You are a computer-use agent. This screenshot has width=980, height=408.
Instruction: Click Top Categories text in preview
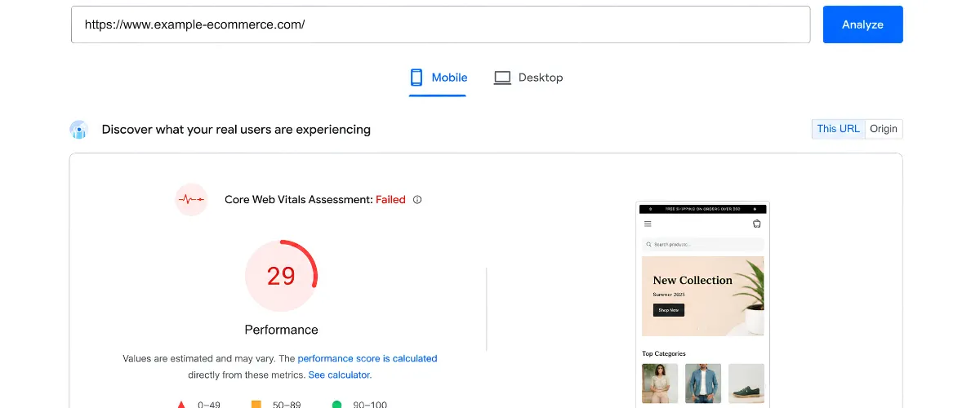click(x=664, y=353)
